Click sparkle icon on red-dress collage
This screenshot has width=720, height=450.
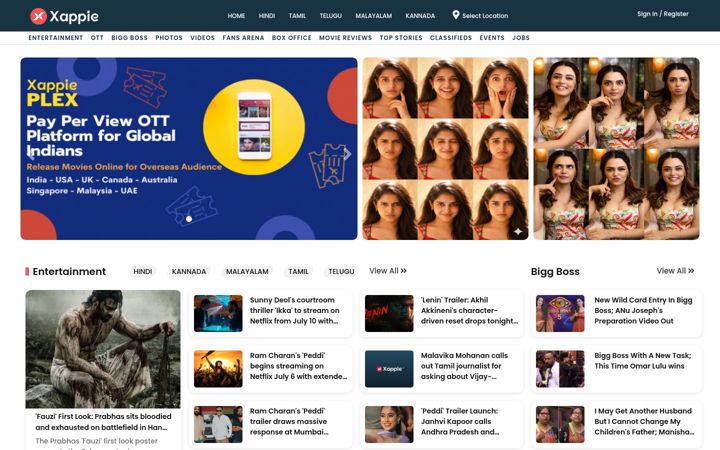tap(518, 231)
